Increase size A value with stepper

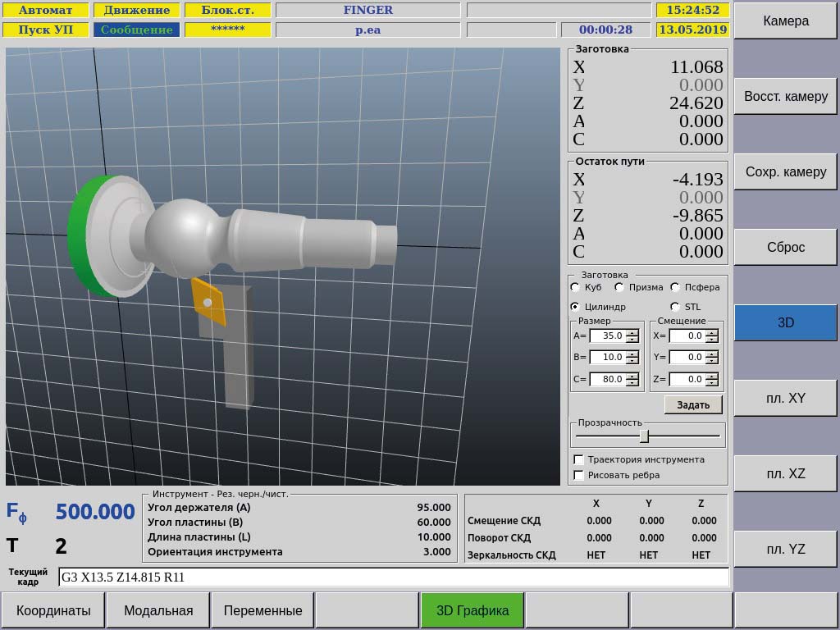[x=632, y=332]
